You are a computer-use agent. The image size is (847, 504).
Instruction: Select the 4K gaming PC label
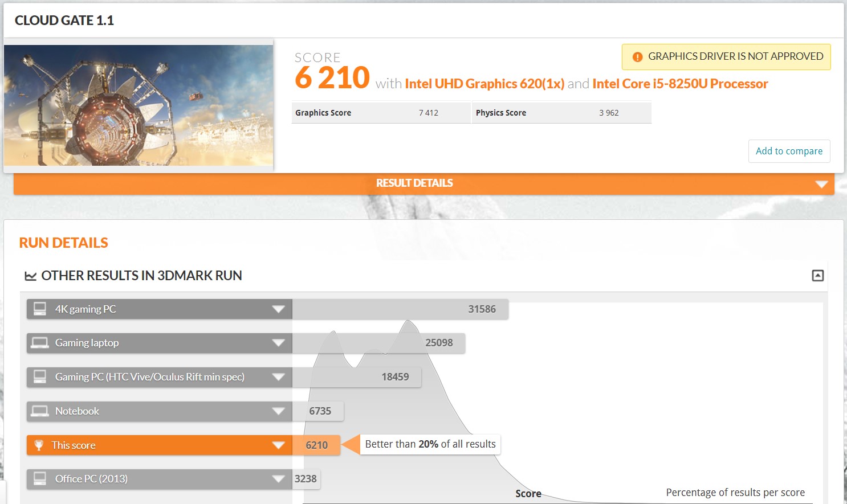click(x=85, y=309)
